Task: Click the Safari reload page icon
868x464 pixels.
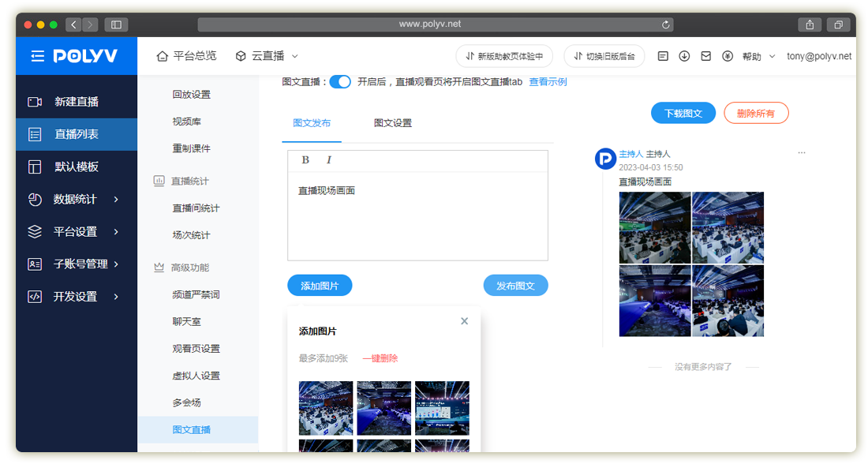Action: point(667,24)
